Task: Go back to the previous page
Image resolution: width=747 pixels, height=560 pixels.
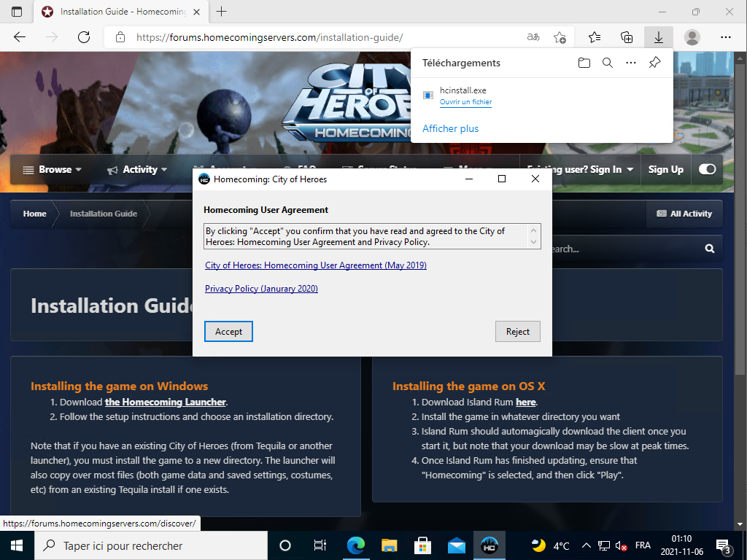Action: (x=20, y=37)
